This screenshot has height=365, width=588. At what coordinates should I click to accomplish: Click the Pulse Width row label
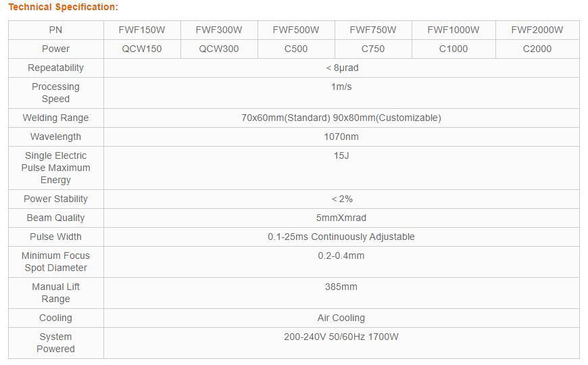pyautogui.click(x=55, y=237)
